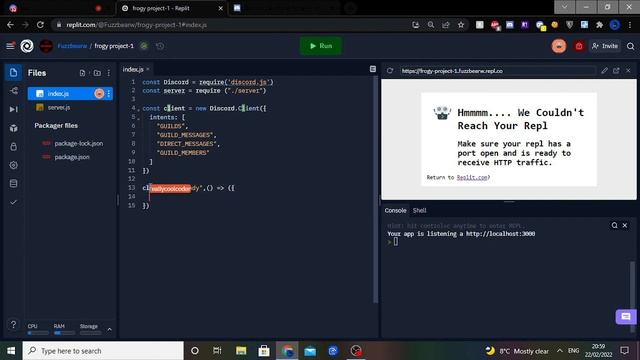Reload the browser page
This screenshot has height=360, width=640.
pos(40,25)
